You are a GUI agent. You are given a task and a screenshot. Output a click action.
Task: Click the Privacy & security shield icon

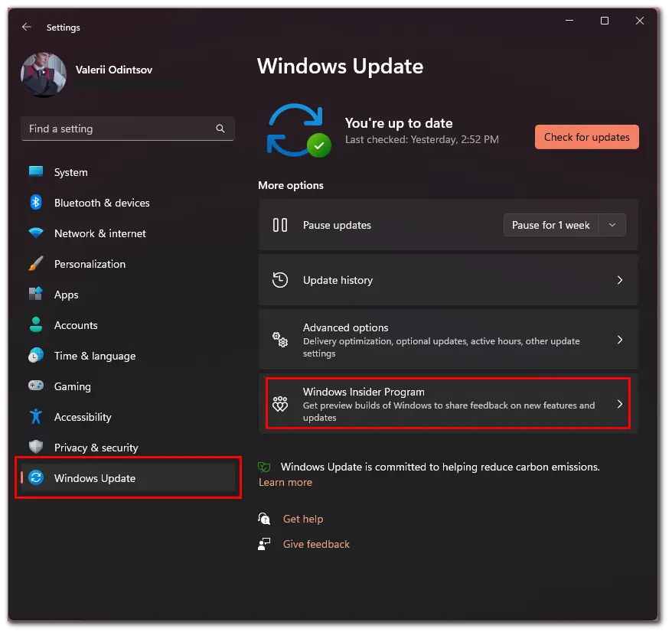click(x=36, y=447)
